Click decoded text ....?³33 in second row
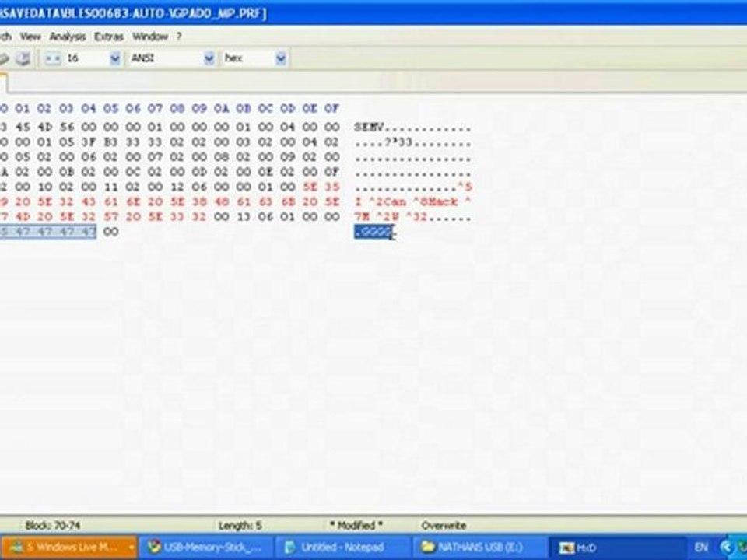747x560 pixels. (x=383, y=142)
